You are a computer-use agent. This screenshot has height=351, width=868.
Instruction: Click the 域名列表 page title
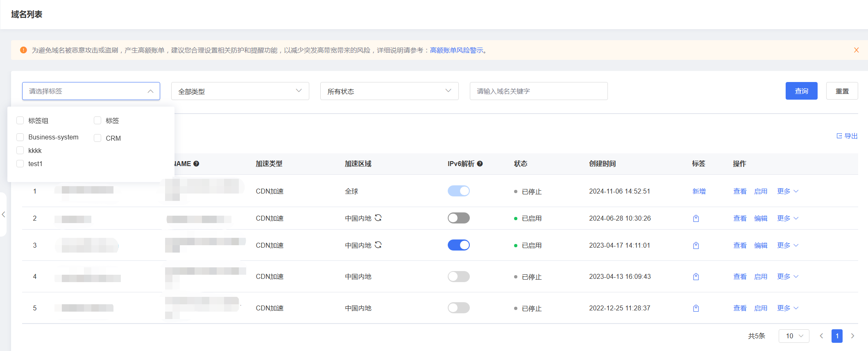click(x=27, y=14)
